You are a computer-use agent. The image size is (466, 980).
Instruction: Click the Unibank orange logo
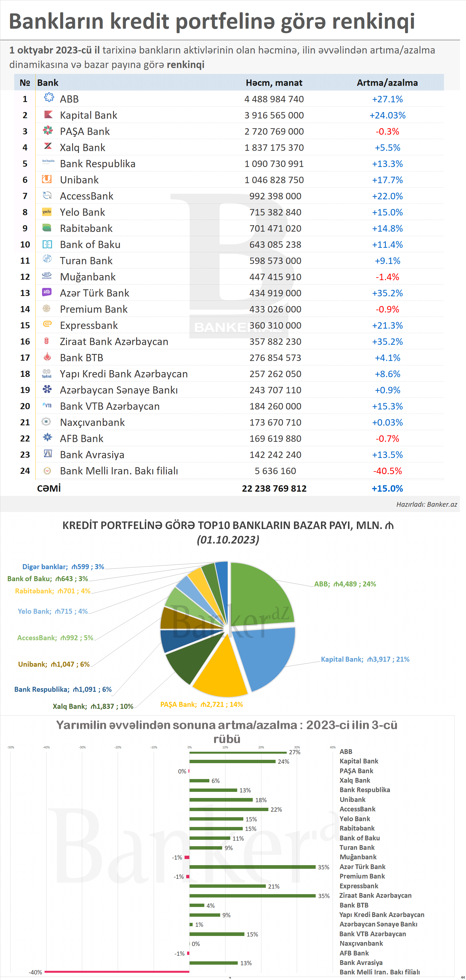pyautogui.click(x=47, y=179)
